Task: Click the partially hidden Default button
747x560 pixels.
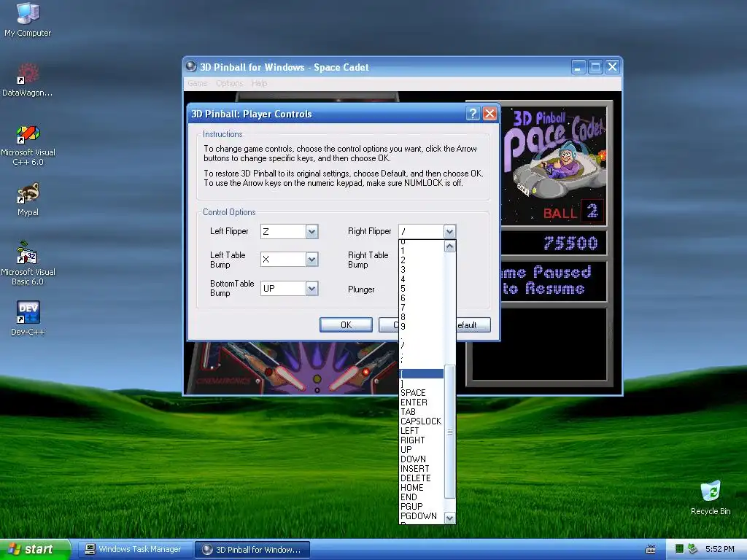Action: coord(473,324)
